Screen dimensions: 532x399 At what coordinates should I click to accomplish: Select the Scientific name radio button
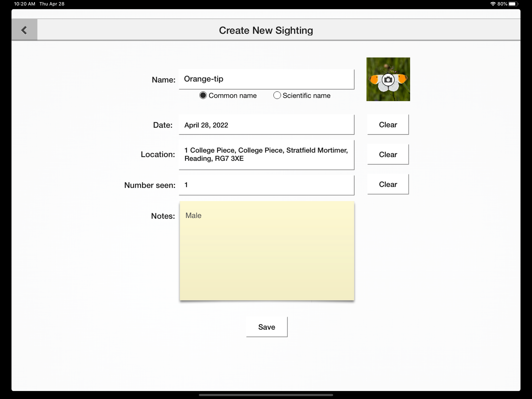(x=277, y=95)
